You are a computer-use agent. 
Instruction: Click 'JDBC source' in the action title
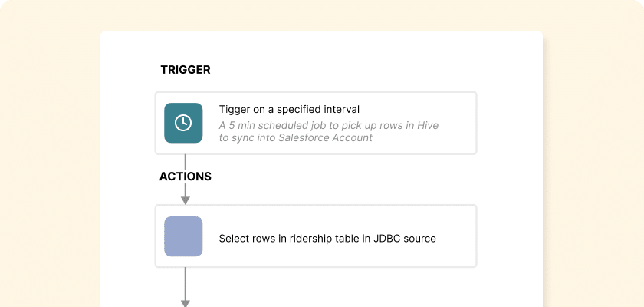[x=405, y=239]
